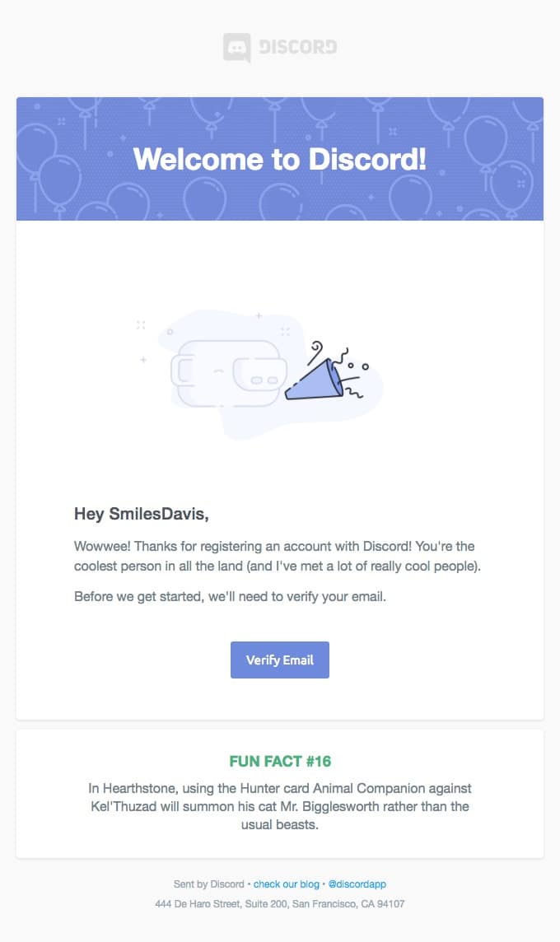The image size is (560, 942).
Task: Click the Discord logo icon in header
Action: point(236,47)
